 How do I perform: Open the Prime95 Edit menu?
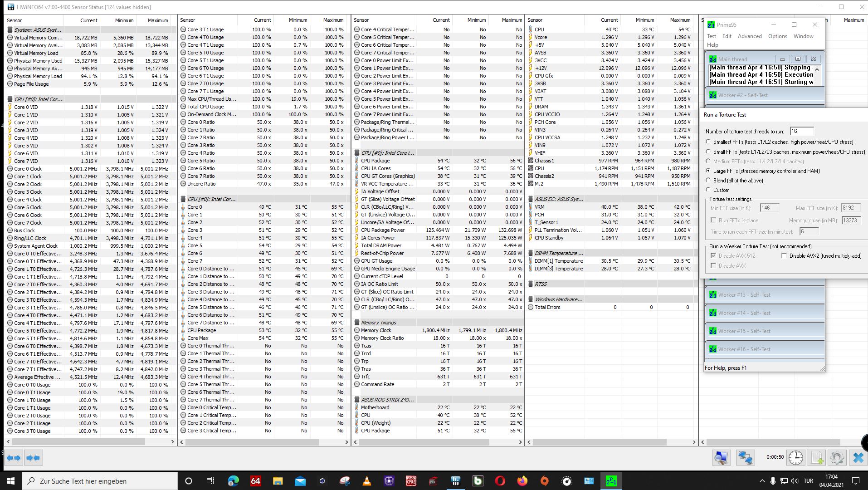coord(727,36)
